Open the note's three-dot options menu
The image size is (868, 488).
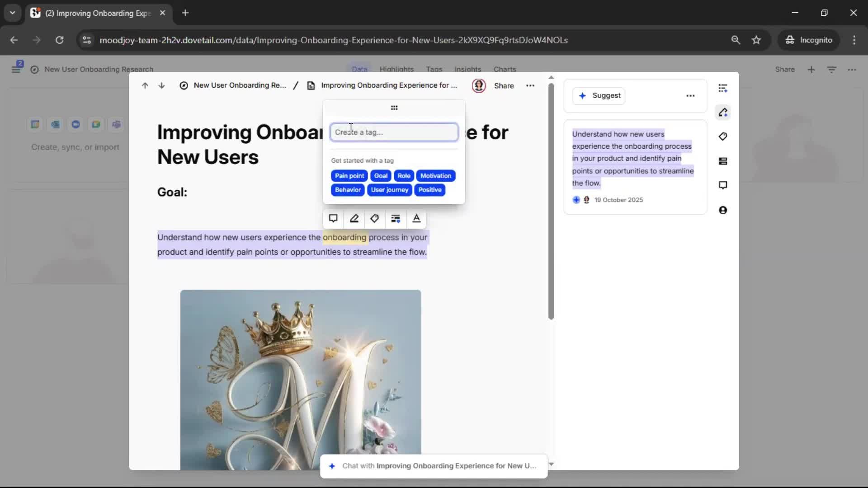[530, 85]
